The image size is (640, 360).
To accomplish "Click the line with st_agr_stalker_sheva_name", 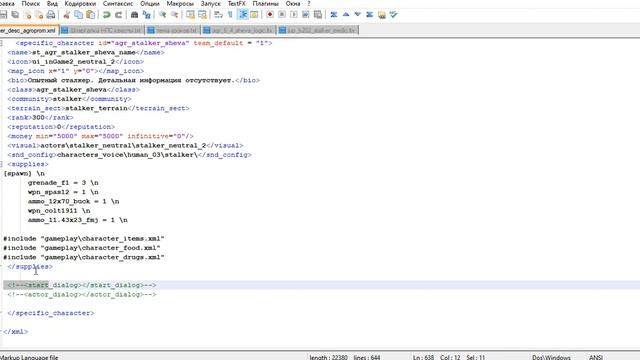I will pyautogui.click(x=86, y=52).
